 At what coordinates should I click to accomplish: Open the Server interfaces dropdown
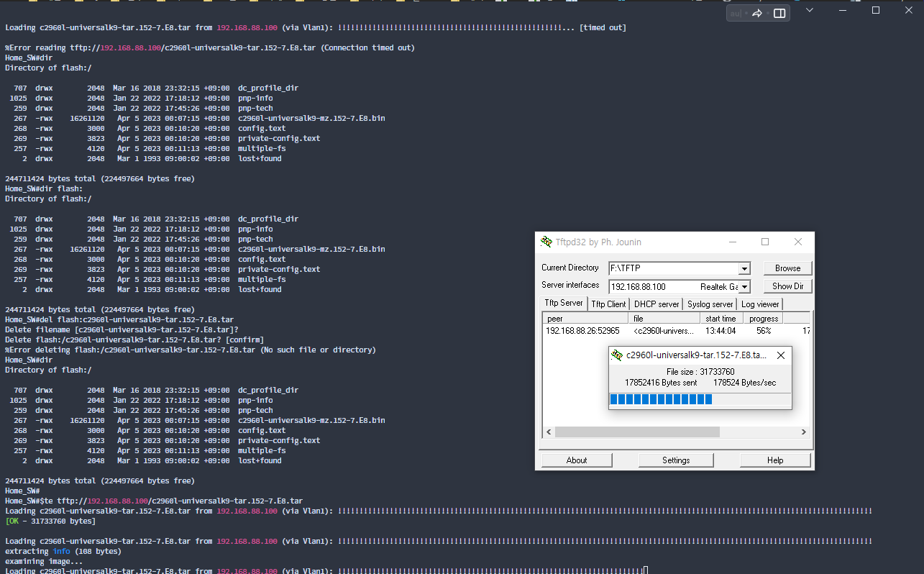(744, 287)
